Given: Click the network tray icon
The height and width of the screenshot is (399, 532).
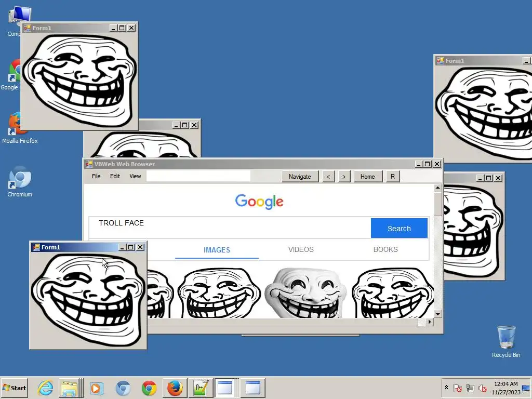Looking at the screenshot, I should pyautogui.click(x=470, y=388).
